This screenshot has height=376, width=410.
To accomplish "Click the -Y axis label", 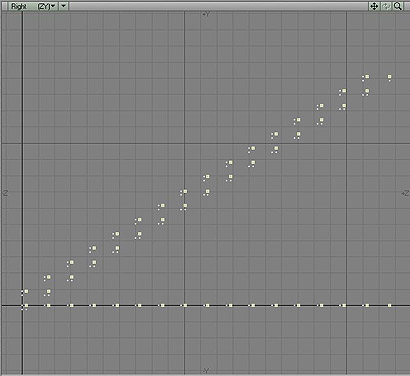I will 206,371.
